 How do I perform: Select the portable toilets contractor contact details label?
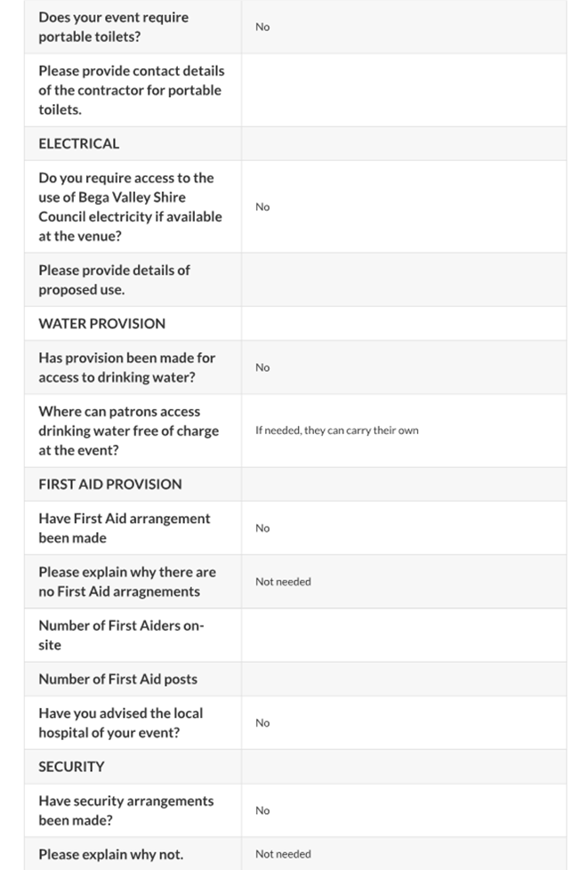(131, 90)
